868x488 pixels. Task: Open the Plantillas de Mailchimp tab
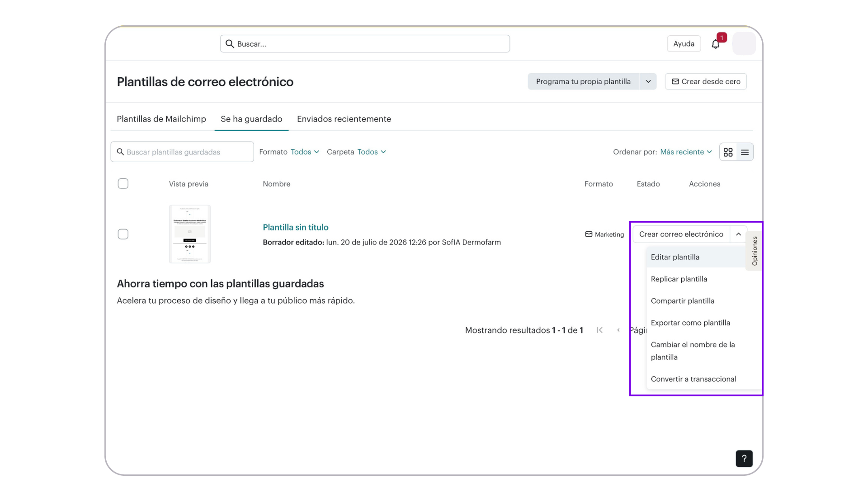(x=161, y=119)
